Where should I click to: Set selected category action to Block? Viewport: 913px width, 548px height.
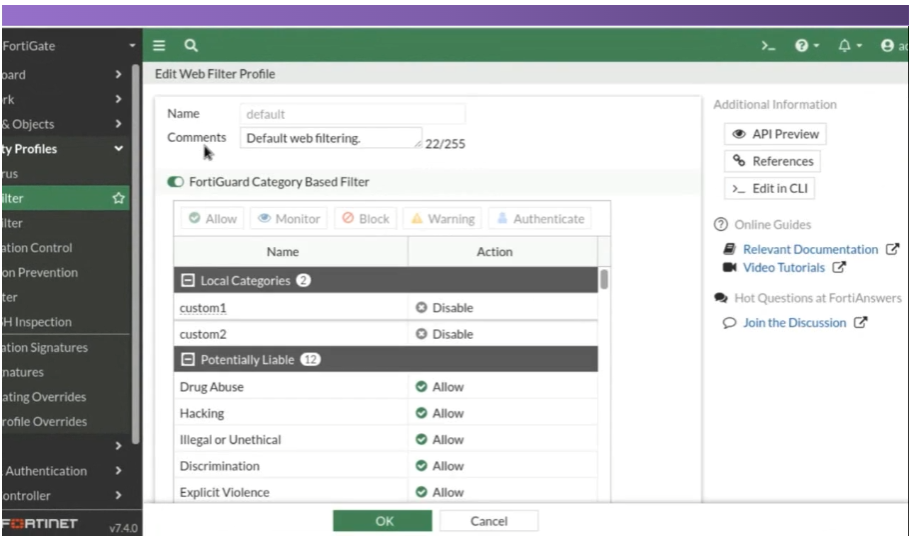coord(366,219)
